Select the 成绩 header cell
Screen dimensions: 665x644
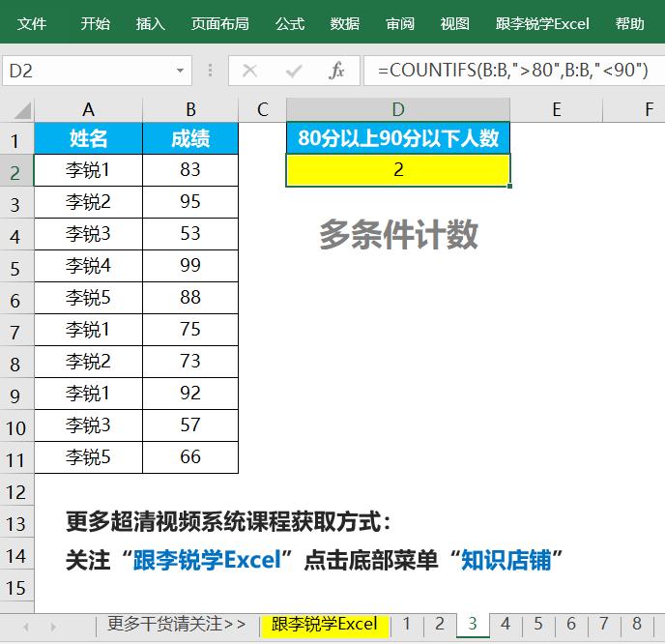[190, 138]
